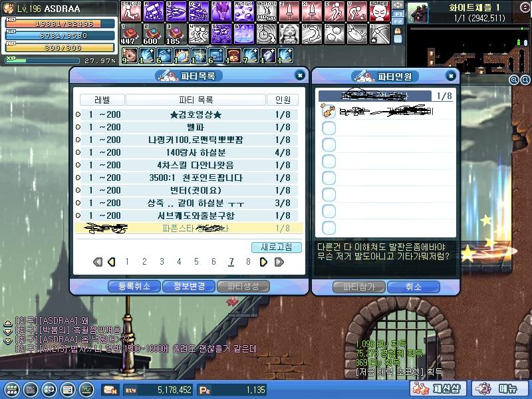
Task: Select the 서브퀘도와줄분구함 party row
Action: pos(188,215)
